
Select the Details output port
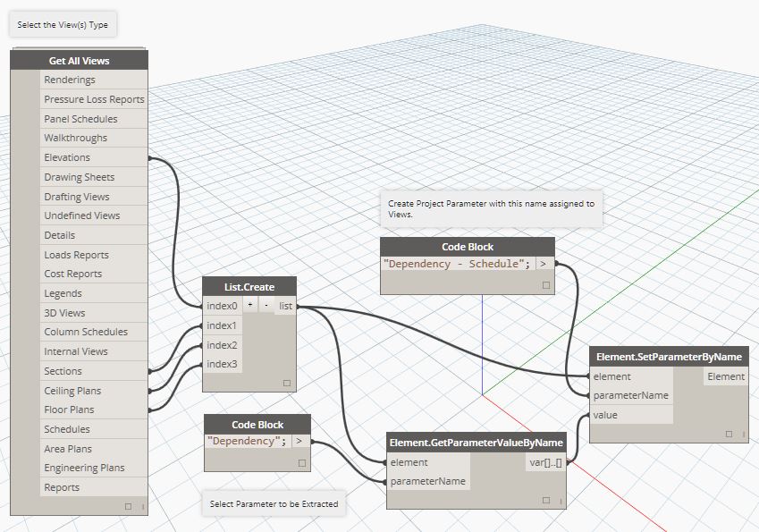(94, 235)
